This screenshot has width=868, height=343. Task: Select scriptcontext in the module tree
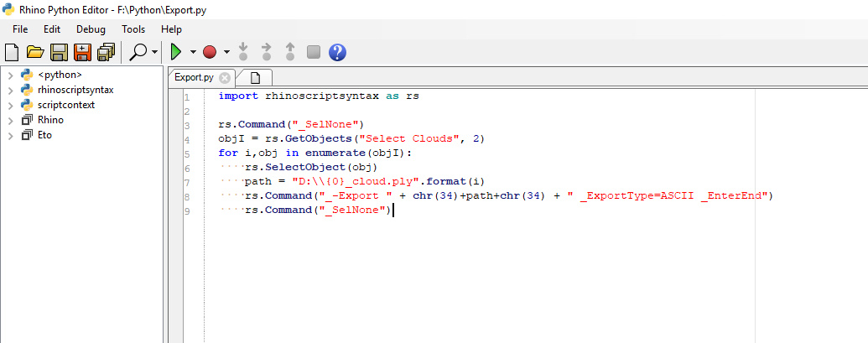click(x=66, y=105)
